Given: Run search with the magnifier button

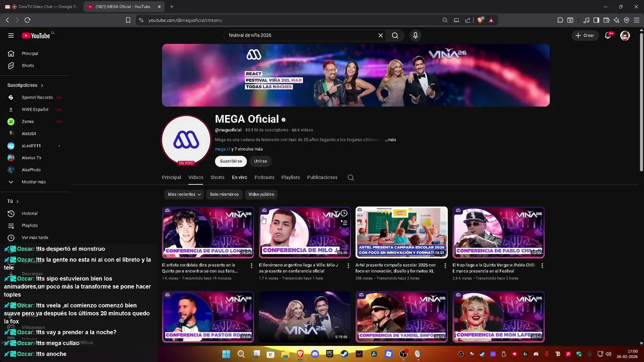Looking at the screenshot, I should 395,35.
